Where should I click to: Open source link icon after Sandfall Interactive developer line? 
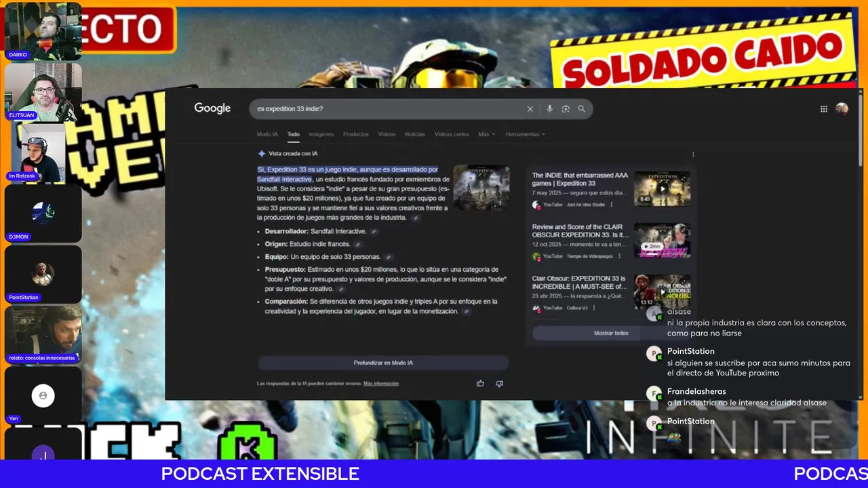374,232
